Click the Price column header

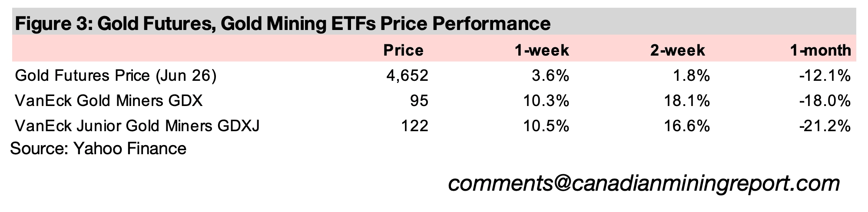[x=403, y=51]
